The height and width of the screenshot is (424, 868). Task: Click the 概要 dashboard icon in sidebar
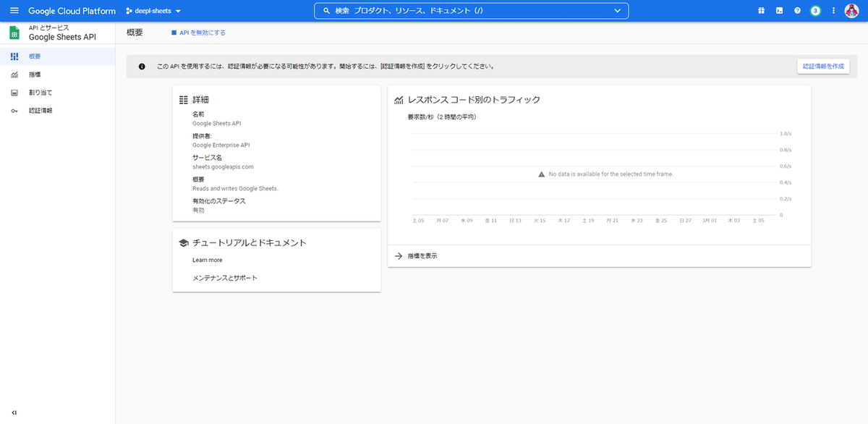tap(14, 56)
